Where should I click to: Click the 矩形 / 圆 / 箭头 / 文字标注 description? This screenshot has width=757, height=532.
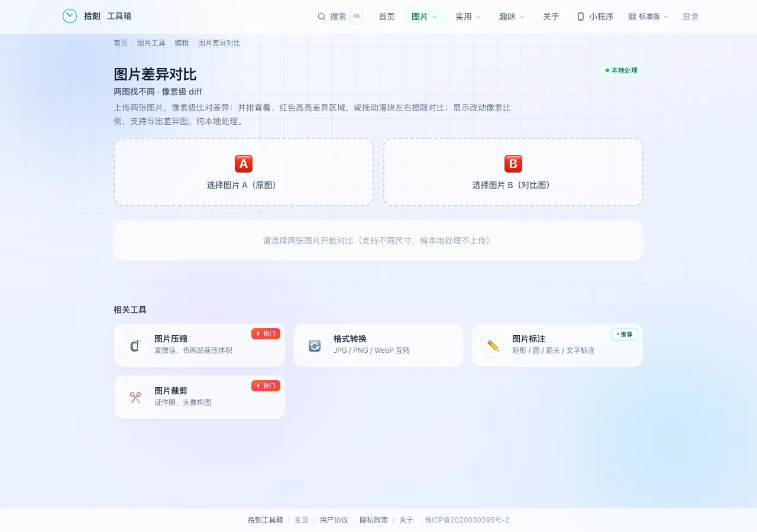(x=554, y=351)
